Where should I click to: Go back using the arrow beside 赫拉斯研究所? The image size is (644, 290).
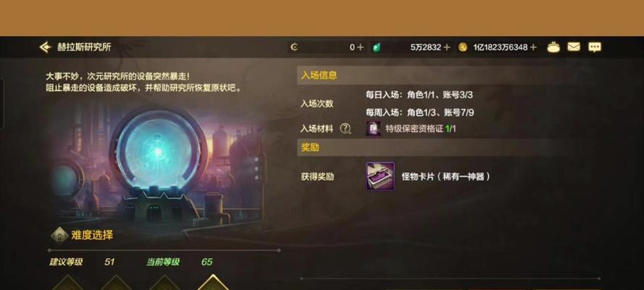coord(45,47)
